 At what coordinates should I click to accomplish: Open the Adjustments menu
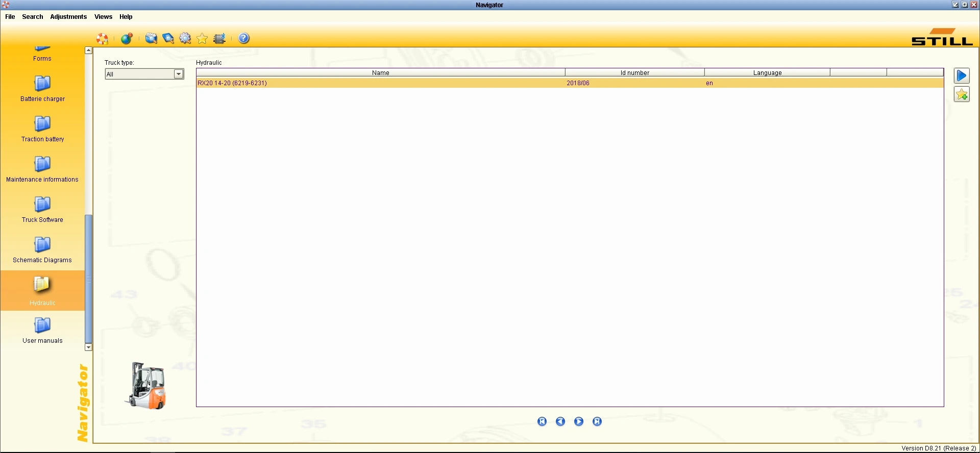pyautogui.click(x=68, y=17)
